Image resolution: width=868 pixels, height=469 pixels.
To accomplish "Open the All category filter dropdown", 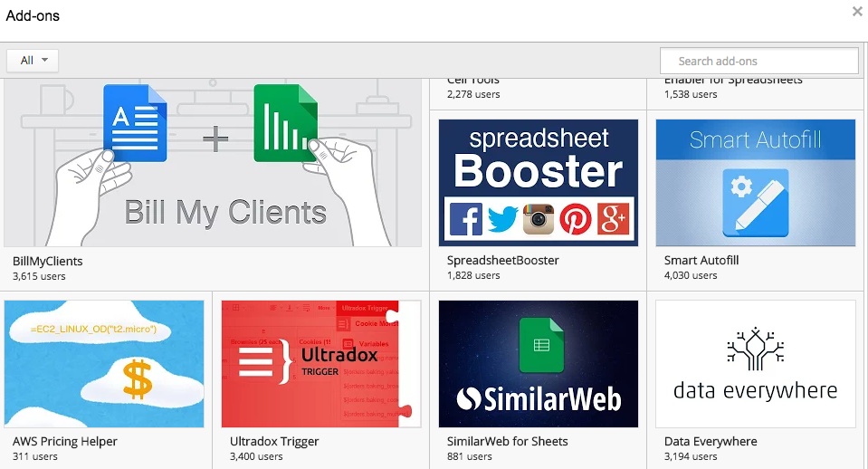I will (x=33, y=61).
